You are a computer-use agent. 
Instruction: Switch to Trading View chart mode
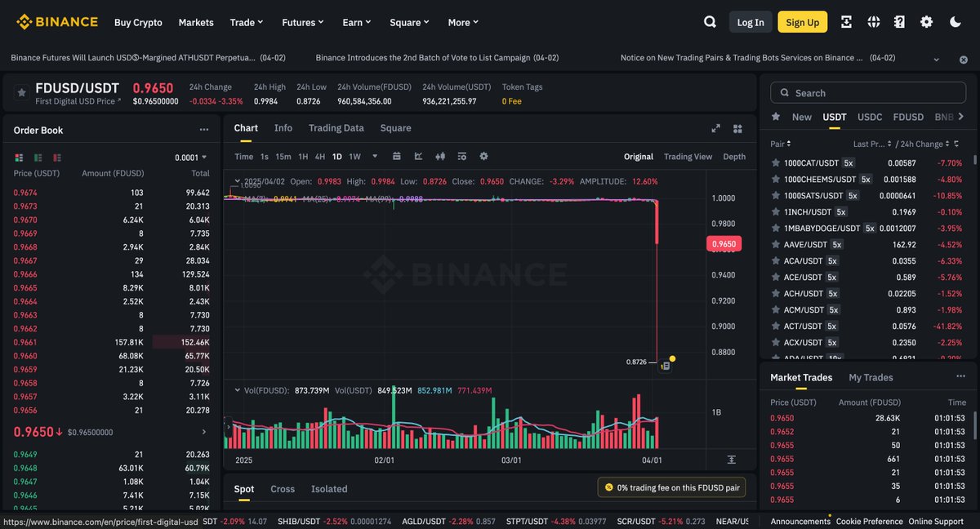coord(688,156)
